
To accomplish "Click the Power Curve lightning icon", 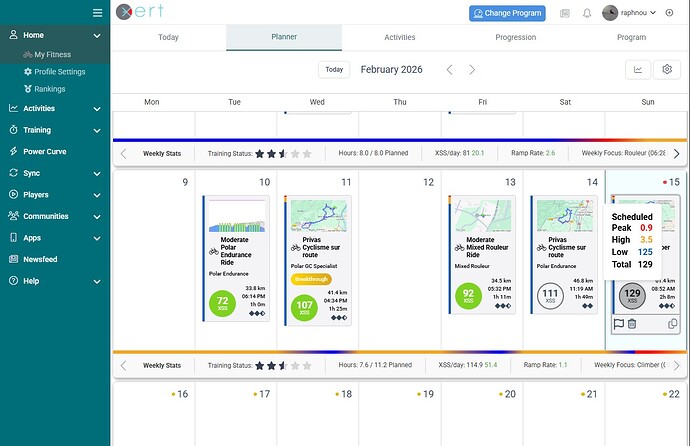I will click(14, 151).
